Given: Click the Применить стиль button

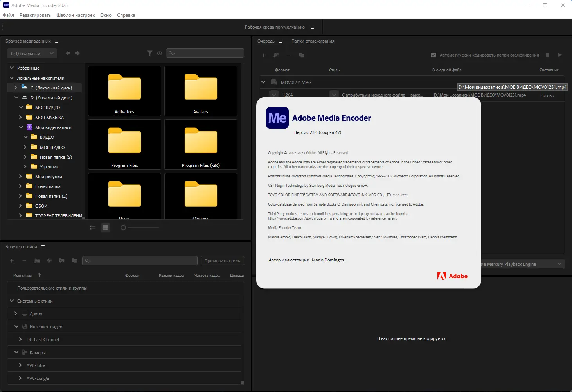Looking at the screenshot, I should point(222,260).
